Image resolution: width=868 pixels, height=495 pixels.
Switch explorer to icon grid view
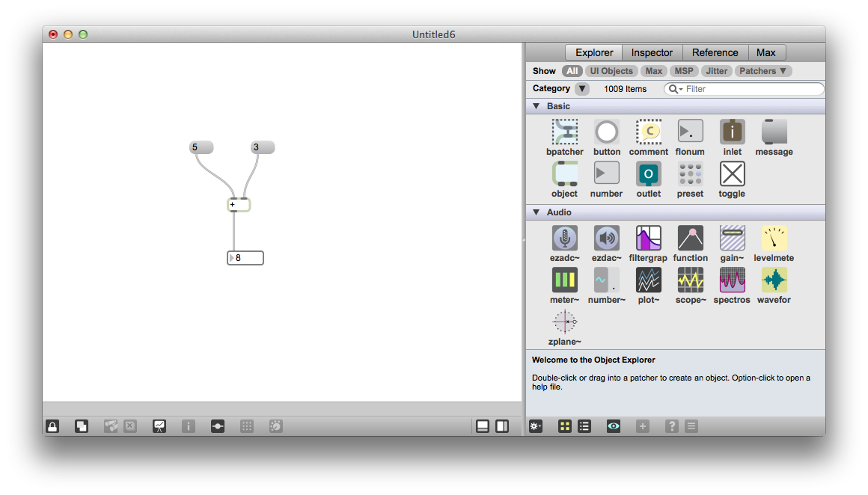[x=565, y=426]
